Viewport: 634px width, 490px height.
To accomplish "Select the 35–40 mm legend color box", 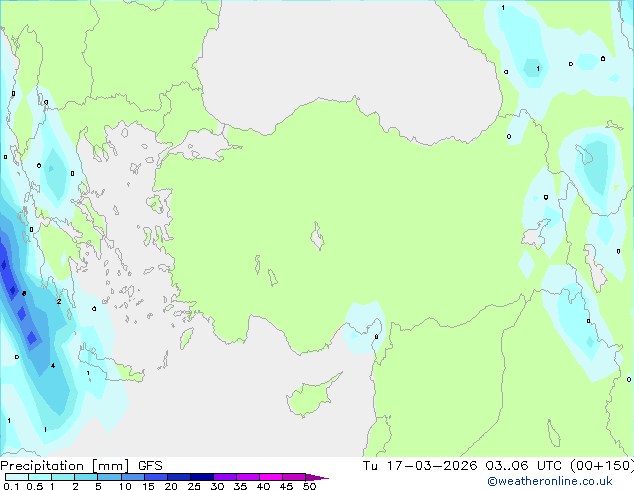I will click(x=247, y=477).
